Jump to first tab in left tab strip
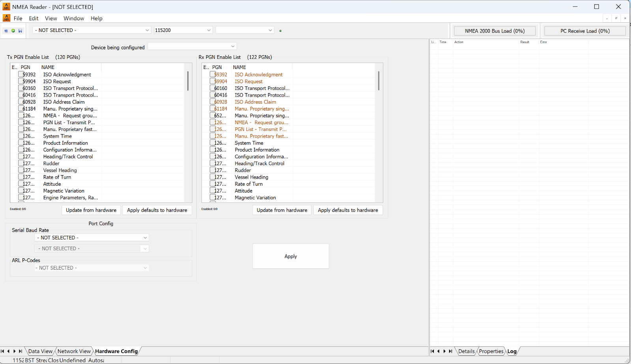 pyautogui.click(x=2, y=351)
